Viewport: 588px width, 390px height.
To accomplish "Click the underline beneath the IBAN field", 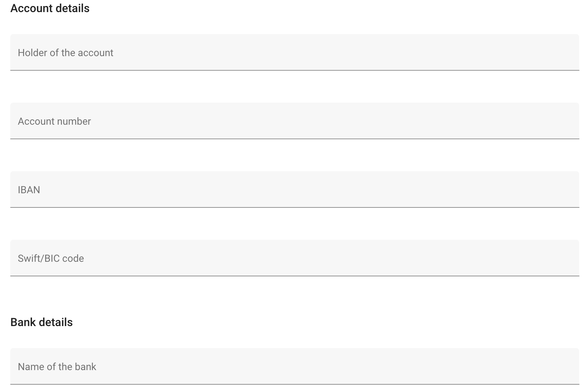I will (x=294, y=207).
